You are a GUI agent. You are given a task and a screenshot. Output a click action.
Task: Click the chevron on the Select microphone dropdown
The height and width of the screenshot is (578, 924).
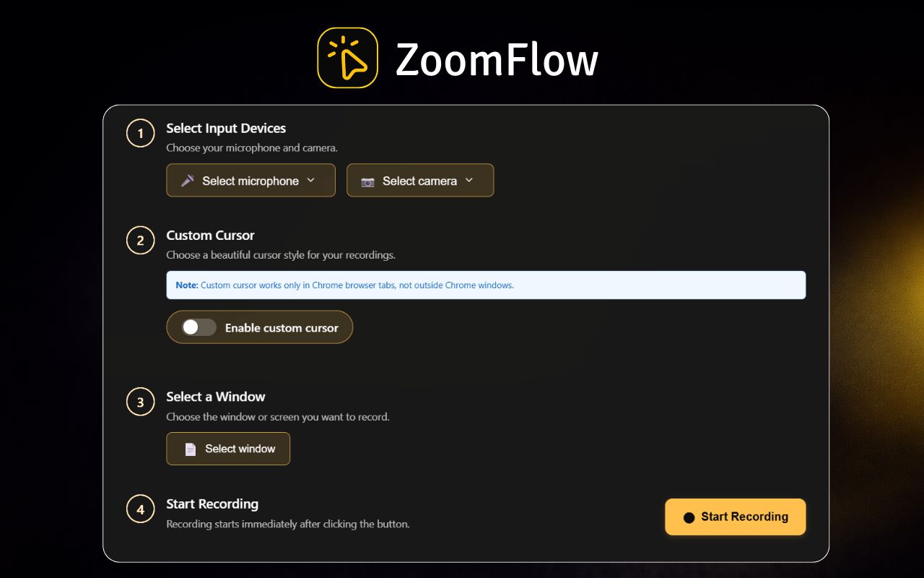pyautogui.click(x=311, y=181)
